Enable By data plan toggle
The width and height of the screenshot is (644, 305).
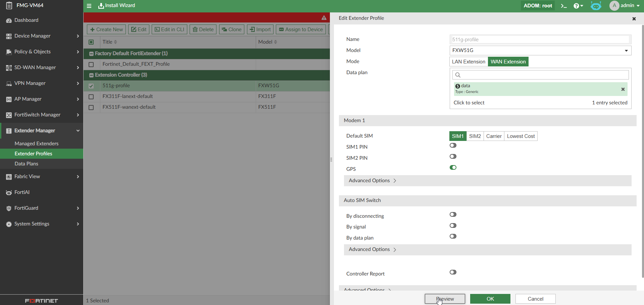(x=453, y=237)
